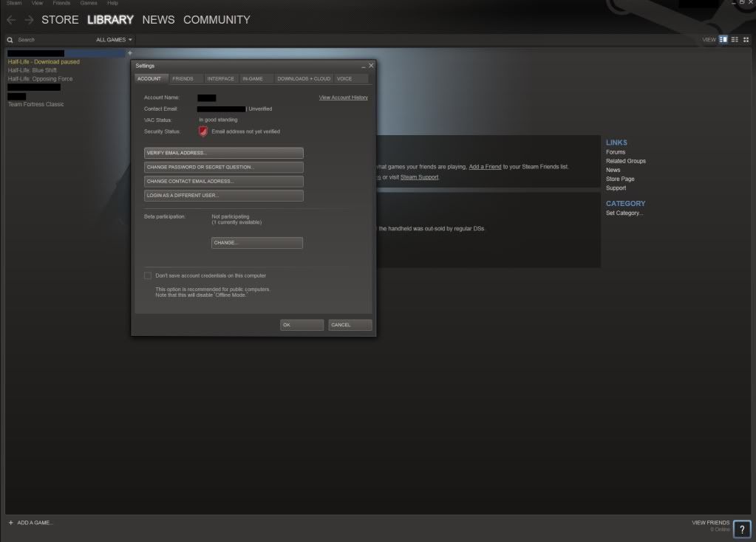Go to the Library section
This screenshot has height=542, width=756.
pyautogui.click(x=110, y=20)
